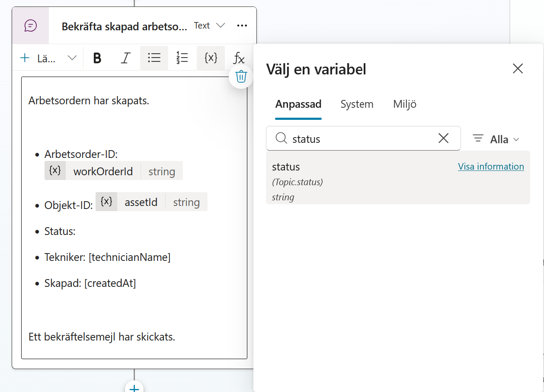Click the magnifier search icon

point(281,138)
